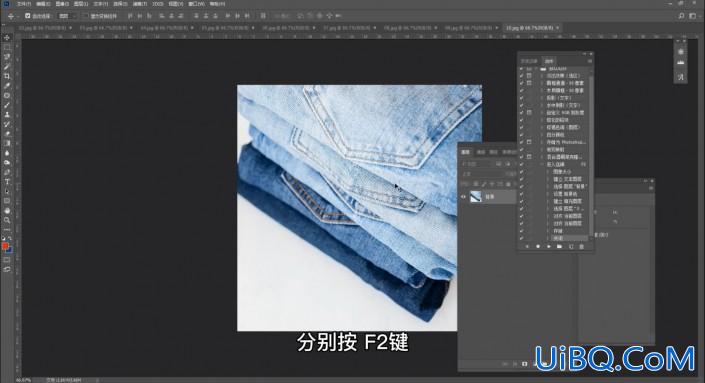Toggle checkmark for 关闭 step
705x383 pixels.
click(x=522, y=238)
